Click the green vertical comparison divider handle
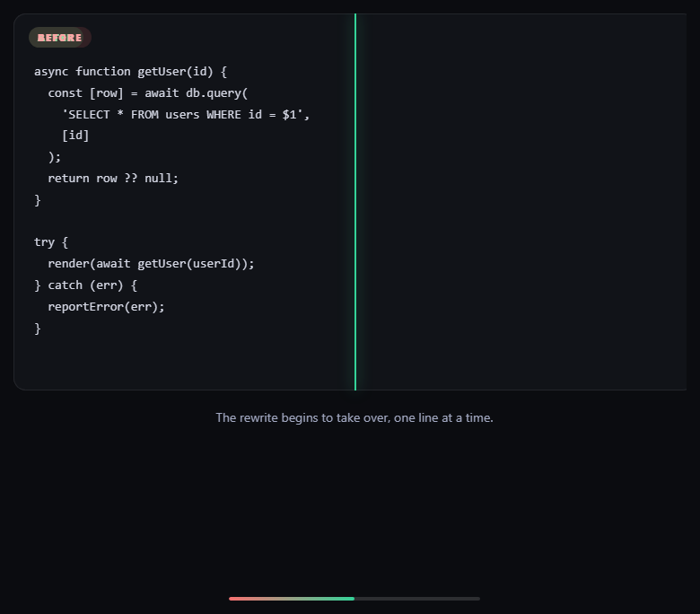 [x=355, y=202]
